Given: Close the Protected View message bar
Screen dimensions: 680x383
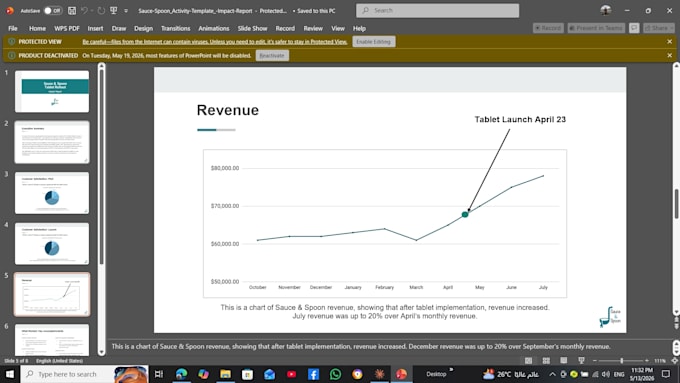Looking at the screenshot, I should pos(670,42).
